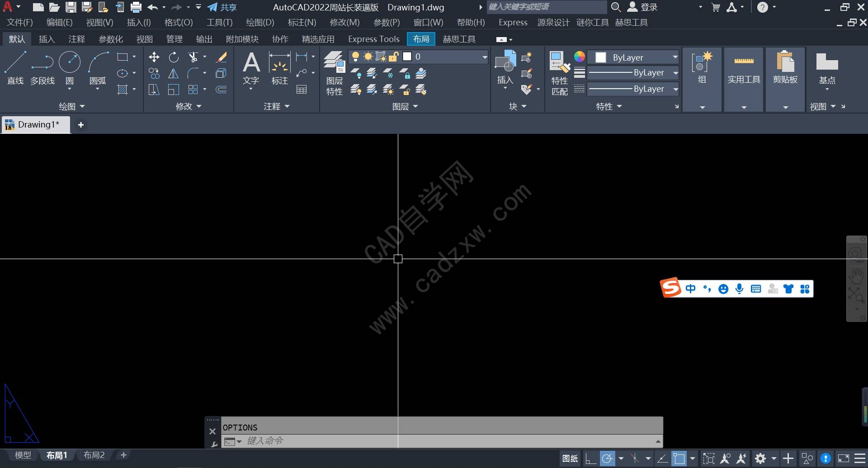Select the Text (文字) annotation tool
This screenshot has height=468, width=868.
(251, 68)
